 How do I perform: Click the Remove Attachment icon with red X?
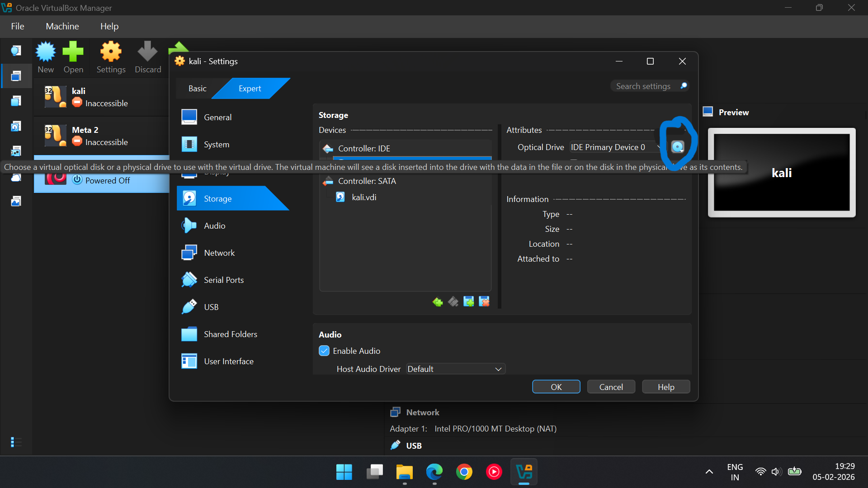[484, 302]
